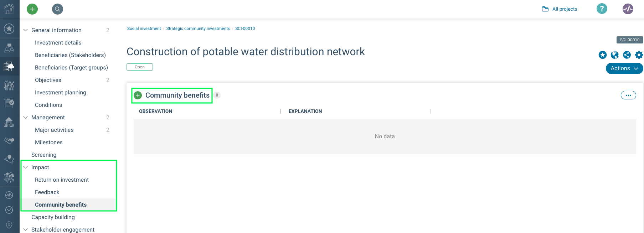
Task: Select Return on investment menu item
Action: pos(62,180)
